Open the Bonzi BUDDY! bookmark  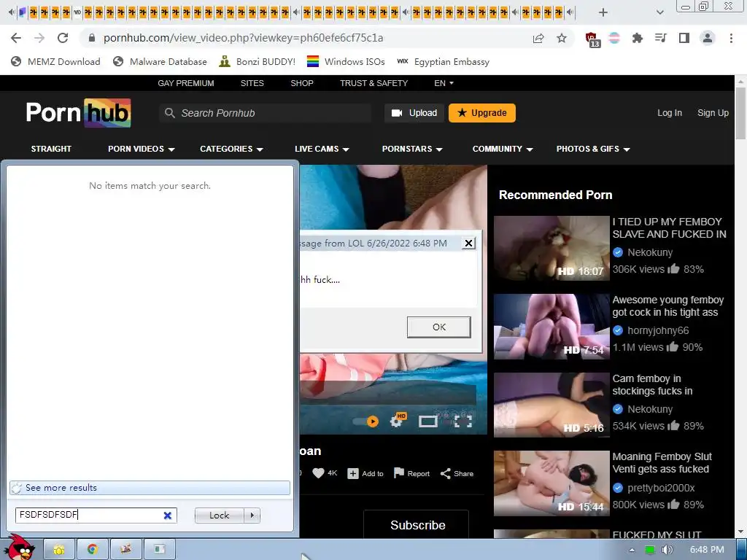258,61
